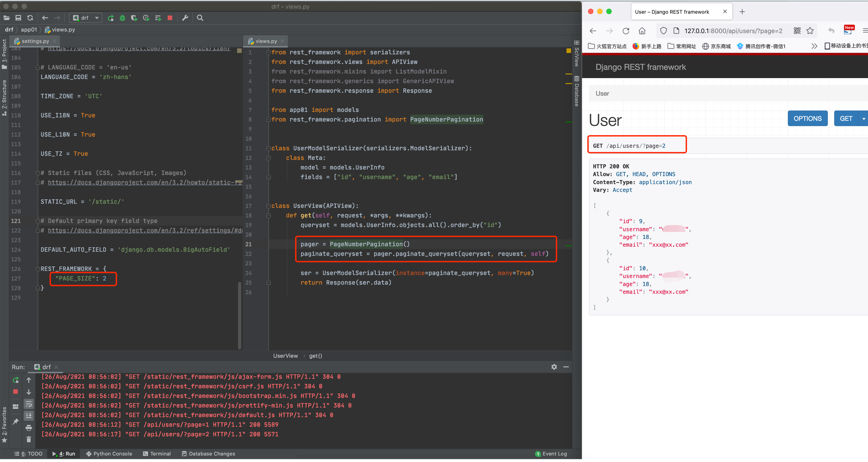Screen dimensions: 868x462
Task: Run drf with Coverage shield icon
Action: (134, 18)
